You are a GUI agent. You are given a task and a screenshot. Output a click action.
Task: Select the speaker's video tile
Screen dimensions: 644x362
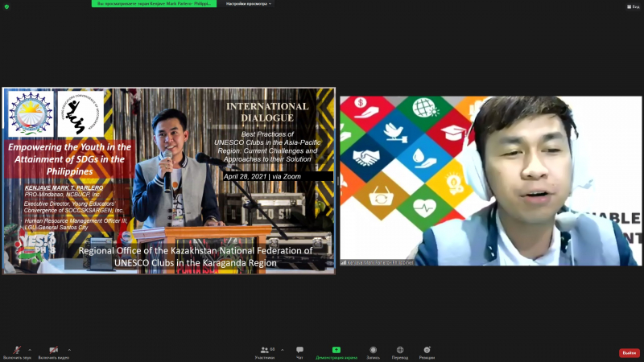click(491, 181)
